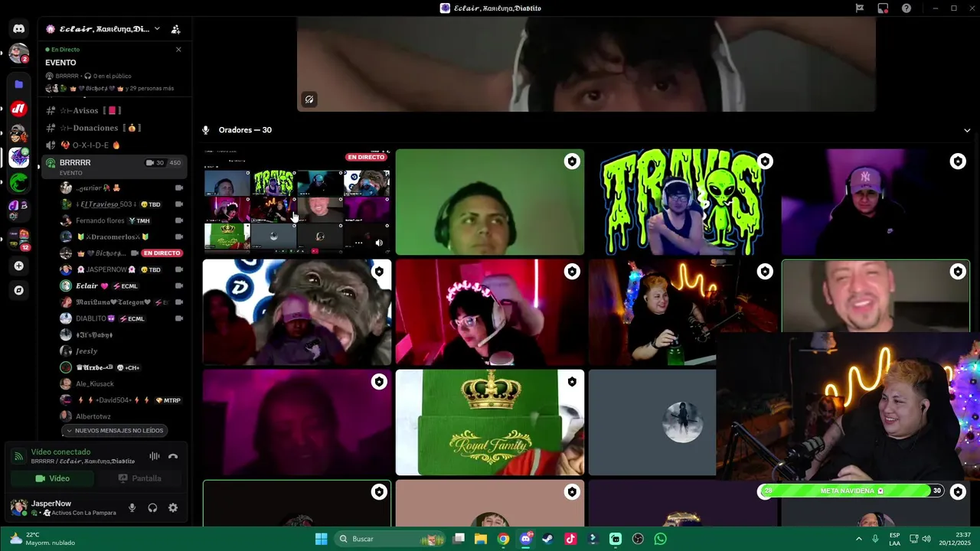The height and width of the screenshot is (551, 980).
Task: Click user 'Jeesly' in voice list
Action: [122, 350]
